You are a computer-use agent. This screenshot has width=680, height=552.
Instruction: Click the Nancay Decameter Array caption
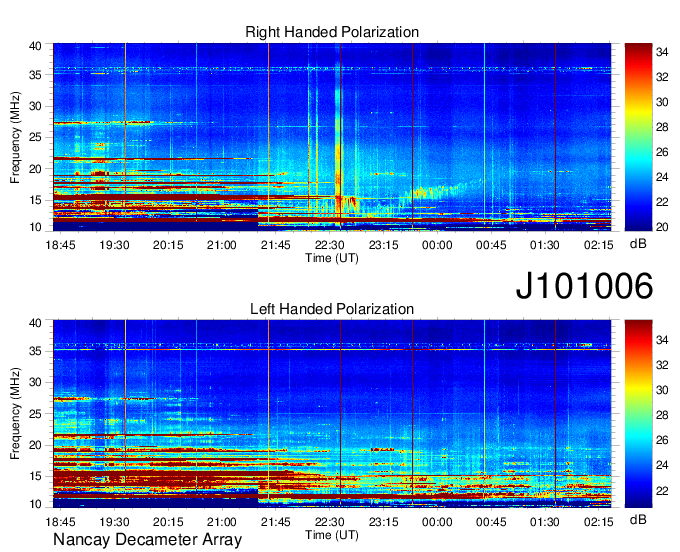pyautogui.click(x=147, y=540)
